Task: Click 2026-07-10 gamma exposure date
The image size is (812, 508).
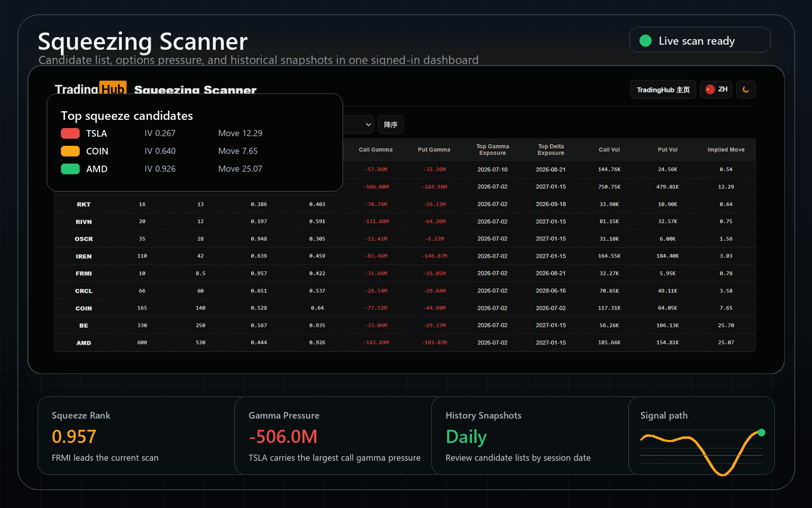Action: pos(492,170)
